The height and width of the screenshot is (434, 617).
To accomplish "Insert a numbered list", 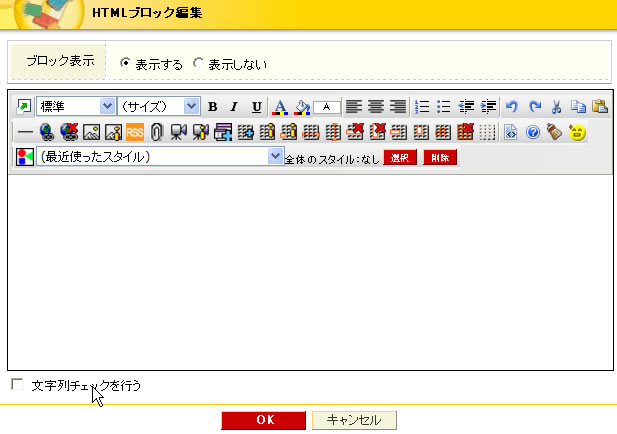I will [x=422, y=107].
